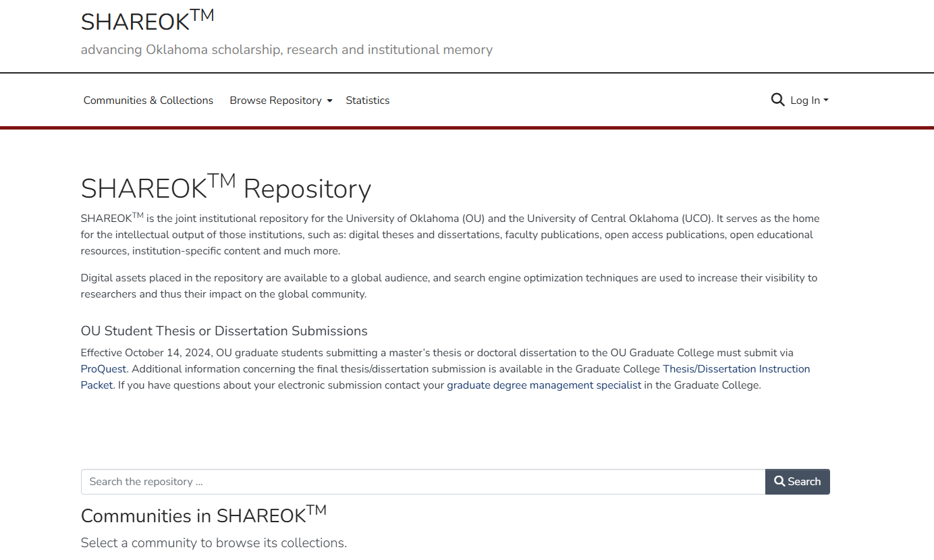Screen dimensions: 934x560
Task: Click the paragraph starting Digital assets placed
Action: (x=449, y=286)
